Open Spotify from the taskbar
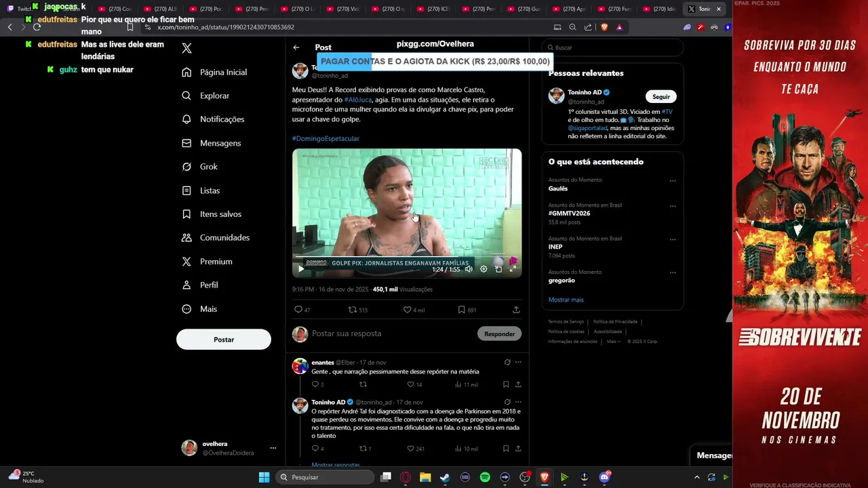Viewport: 868px width, 488px height. click(x=485, y=477)
